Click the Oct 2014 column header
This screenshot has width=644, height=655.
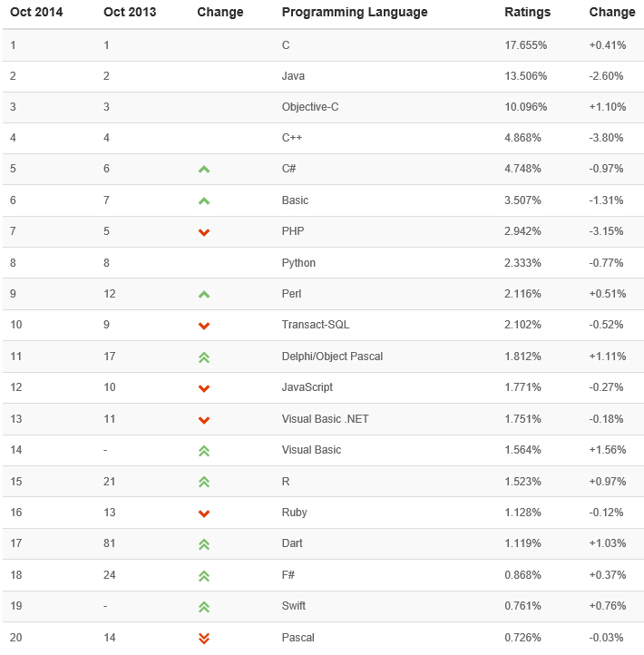click(x=37, y=13)
